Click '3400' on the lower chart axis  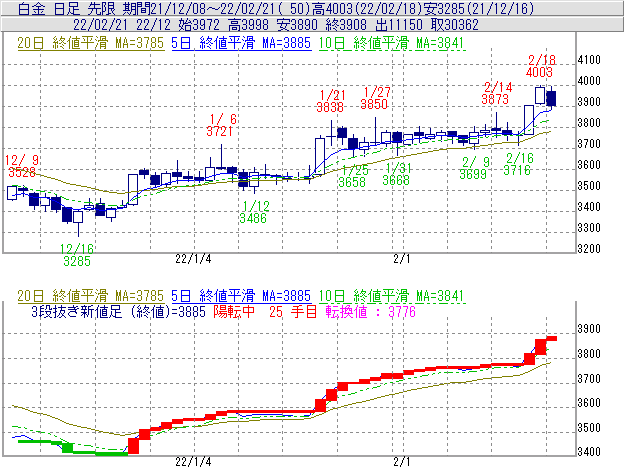tap(589, 452)
